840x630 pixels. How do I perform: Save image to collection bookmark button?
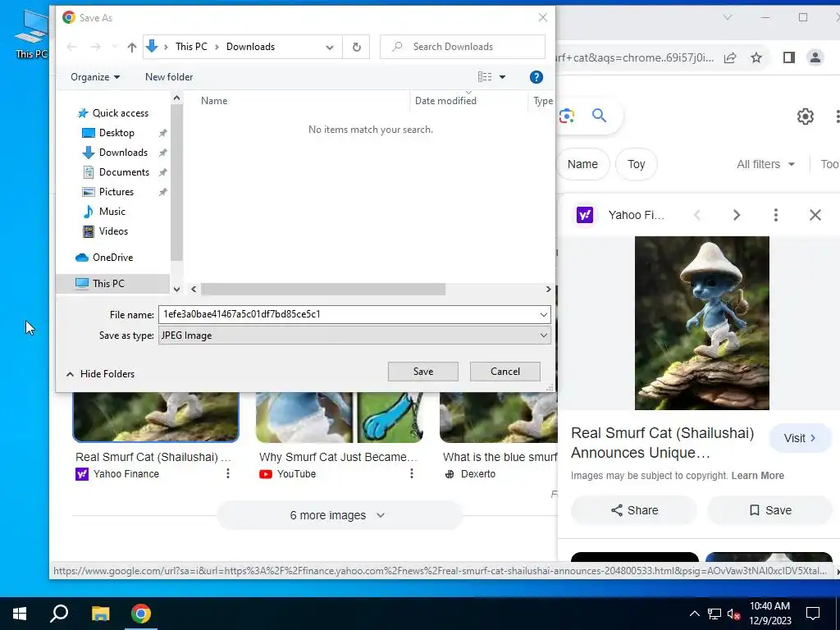coord(769,510)
